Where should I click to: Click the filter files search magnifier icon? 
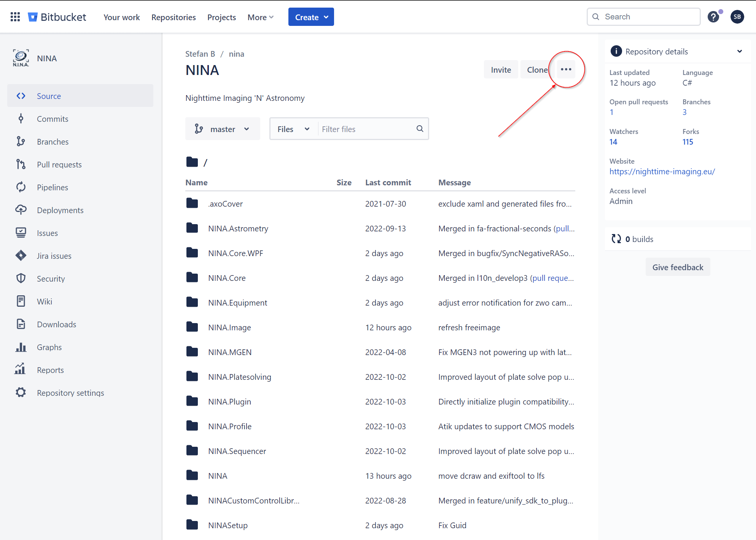pyautogui.click(x=420, y=129)
